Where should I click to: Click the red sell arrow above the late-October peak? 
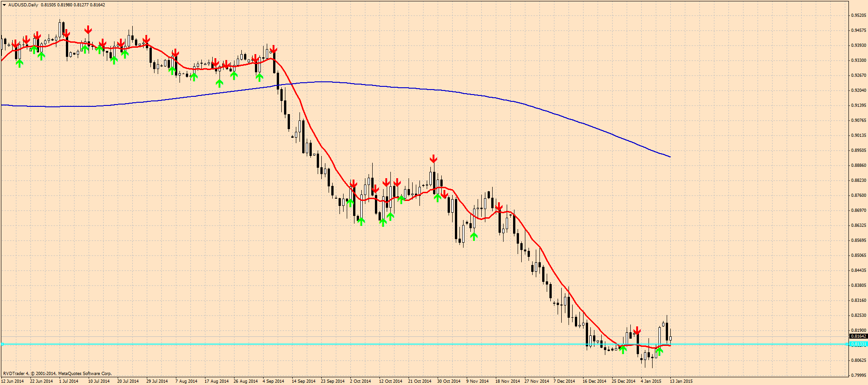434,159
